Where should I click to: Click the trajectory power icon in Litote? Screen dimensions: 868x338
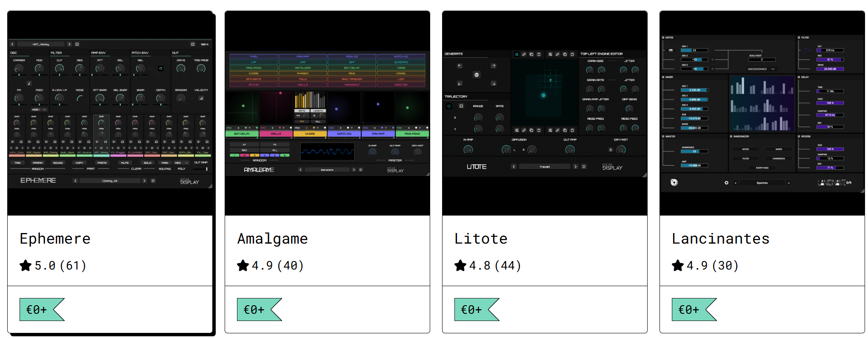449,106
